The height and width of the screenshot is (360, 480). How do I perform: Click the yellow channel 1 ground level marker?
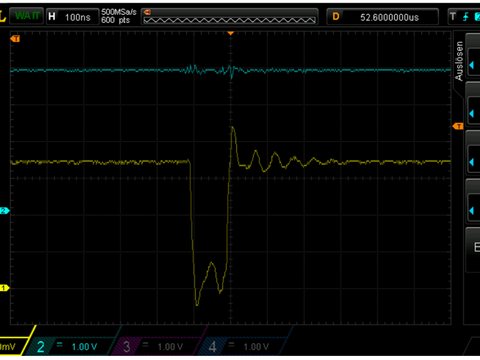(x=4, y=288)
